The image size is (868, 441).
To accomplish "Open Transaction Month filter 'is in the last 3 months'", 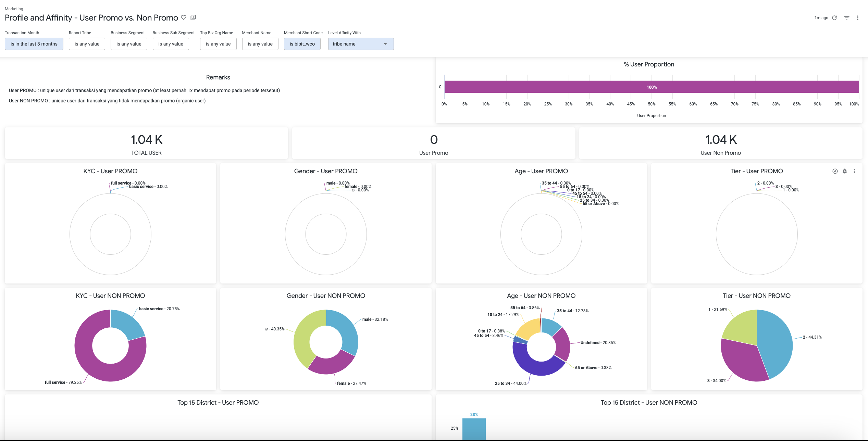I will (34, 44).
